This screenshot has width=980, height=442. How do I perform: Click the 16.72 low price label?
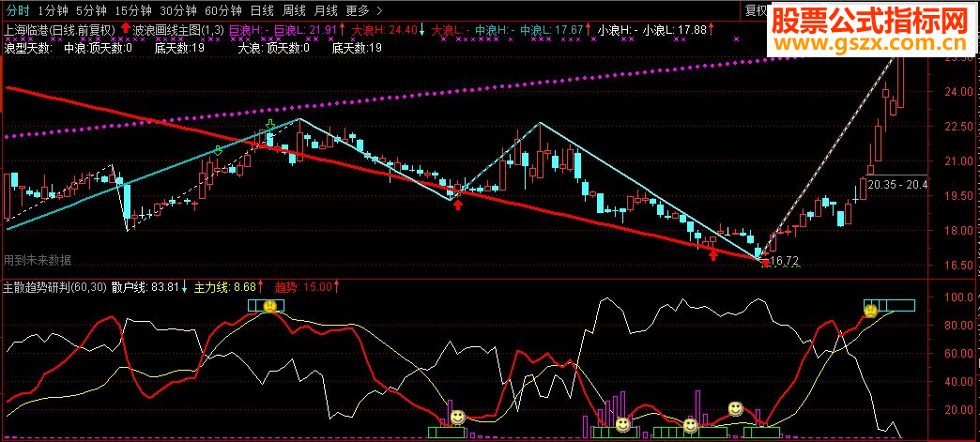784,260
